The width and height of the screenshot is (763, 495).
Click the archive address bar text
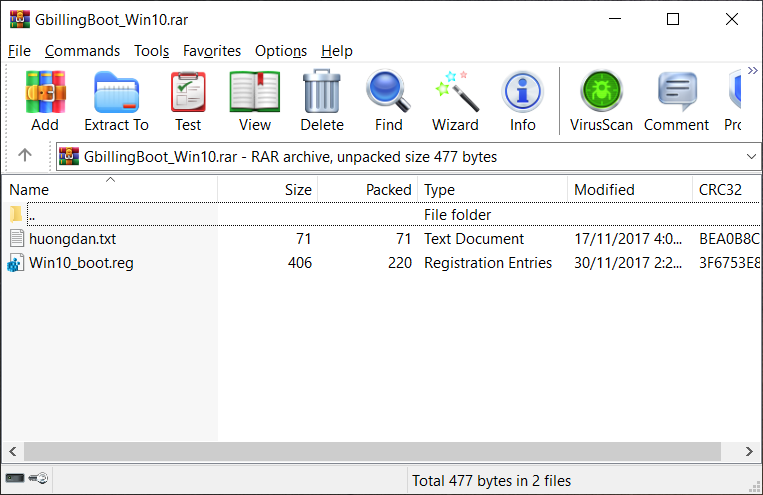pyautogui.click(x=291, y=157)
